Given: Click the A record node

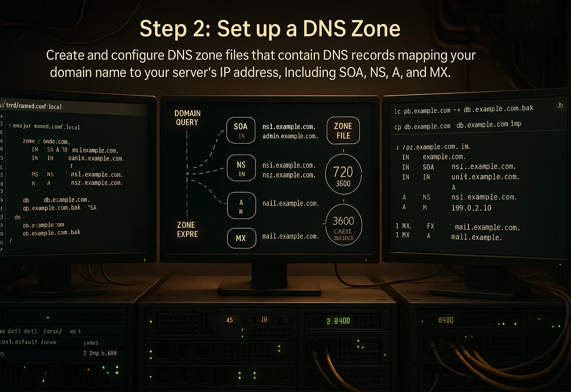Looking at the screenshot, I should click(x=241, y=206).
